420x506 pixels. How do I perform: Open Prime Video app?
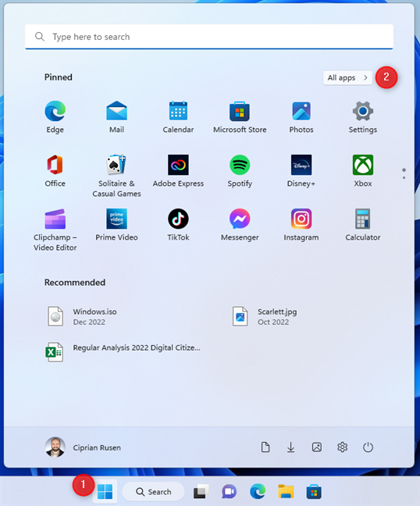pos(116,225)
